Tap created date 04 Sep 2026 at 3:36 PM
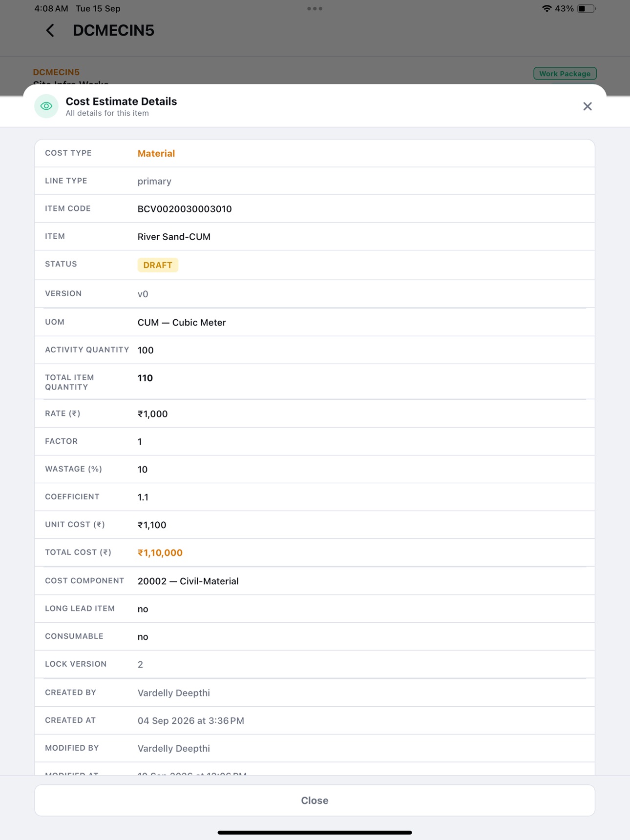The image size is (630, 840). (191, 721)
